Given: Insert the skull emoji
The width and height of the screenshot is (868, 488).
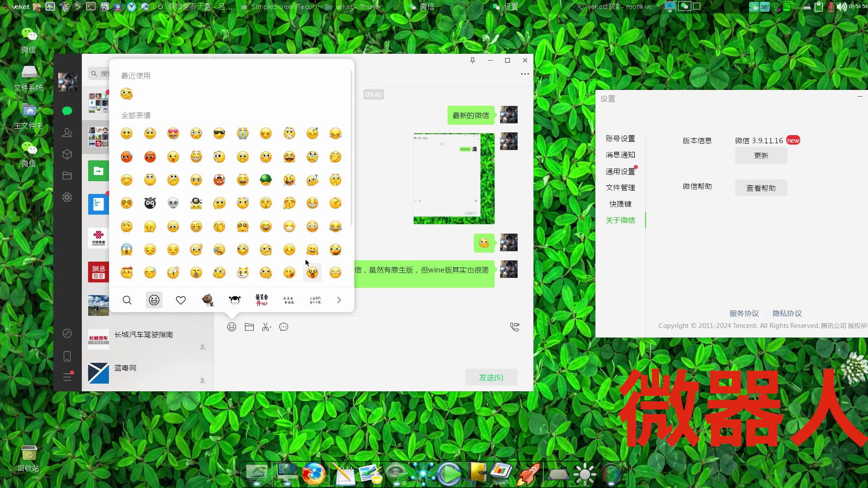Looking at the screenshot, I should tap(173, 203).
